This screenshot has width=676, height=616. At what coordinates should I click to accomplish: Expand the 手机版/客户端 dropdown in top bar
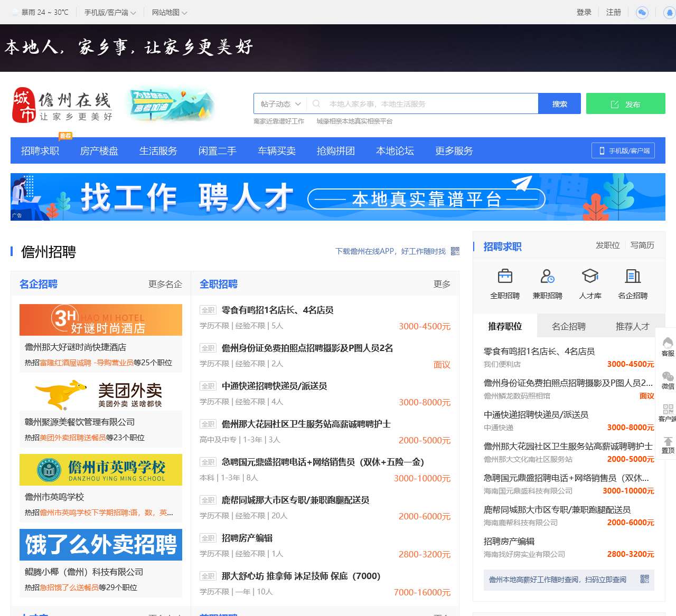(110, 12)
